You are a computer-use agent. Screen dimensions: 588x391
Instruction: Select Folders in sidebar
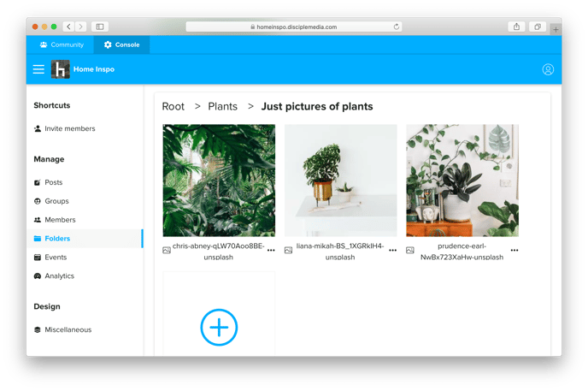[x=85, y=239]
